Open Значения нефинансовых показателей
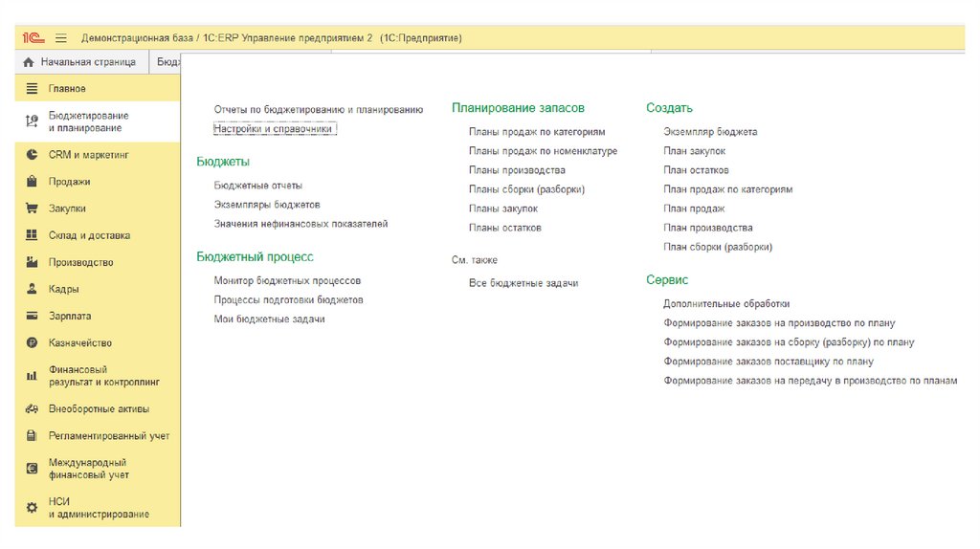980x549 pixels. [x=301, y=224]
